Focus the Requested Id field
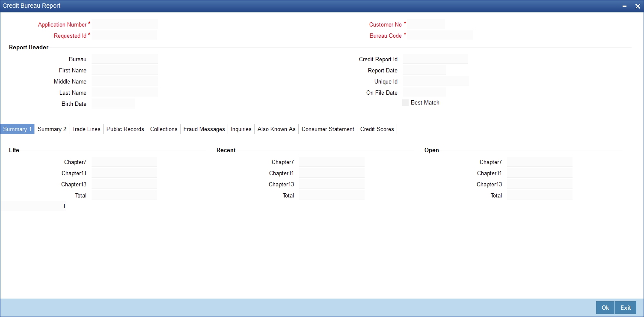 (124, 36)
